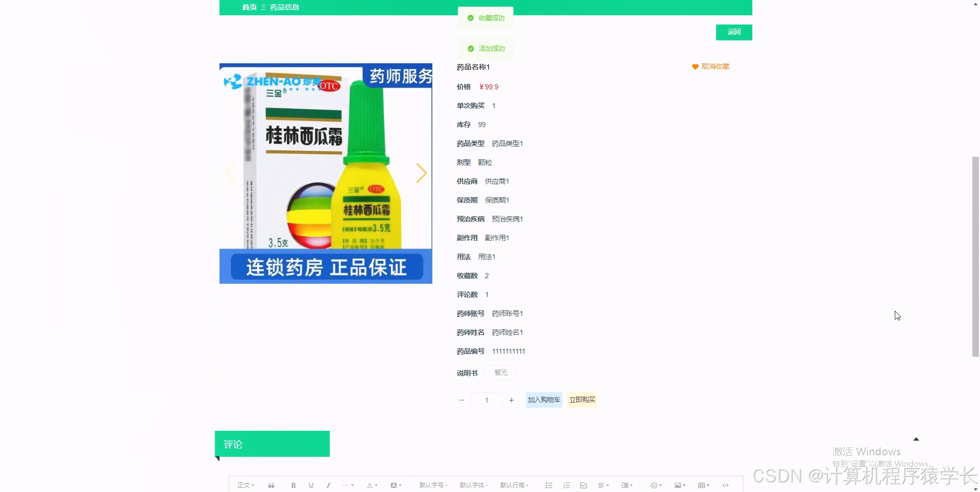Click the 暂无 manual button
Viewport: 980px width, 492px height.
tap(501, 373)
